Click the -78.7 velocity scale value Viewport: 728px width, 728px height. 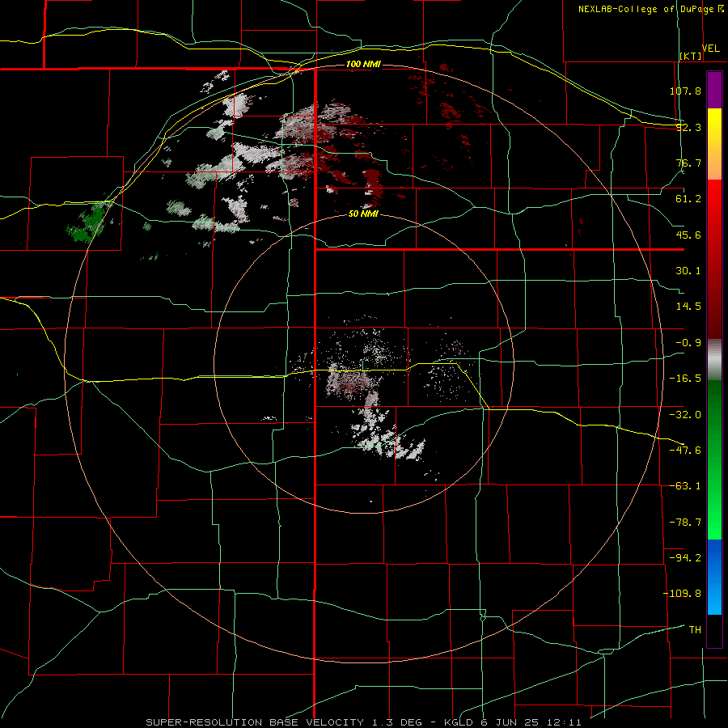pyautogui.click(x=685, y=523)
